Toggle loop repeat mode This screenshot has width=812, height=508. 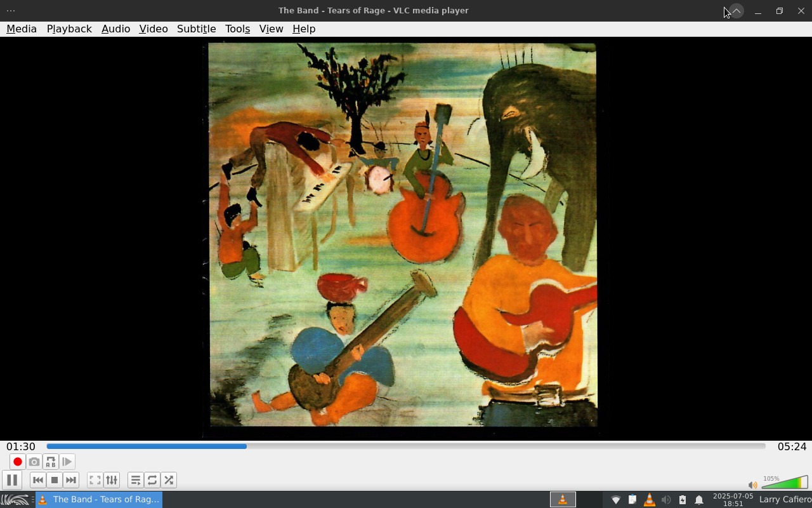[152, 480]
